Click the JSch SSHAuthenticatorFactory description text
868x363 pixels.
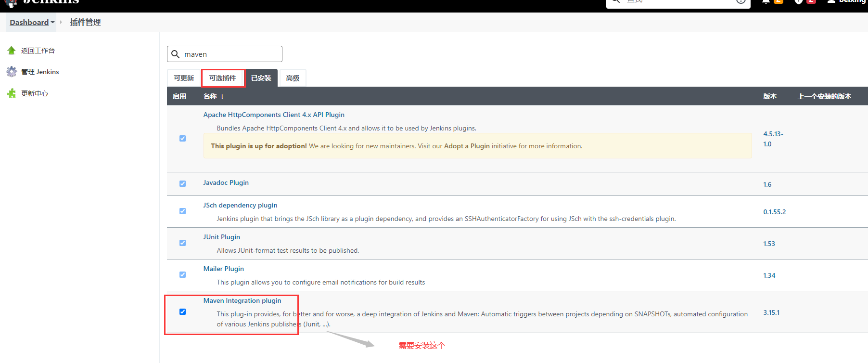[446, 219]
